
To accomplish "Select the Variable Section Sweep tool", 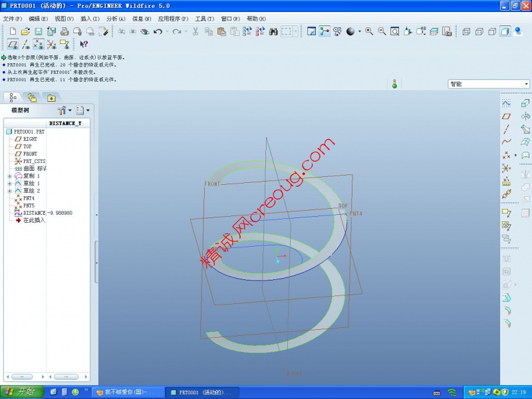I will coord(525,129).
